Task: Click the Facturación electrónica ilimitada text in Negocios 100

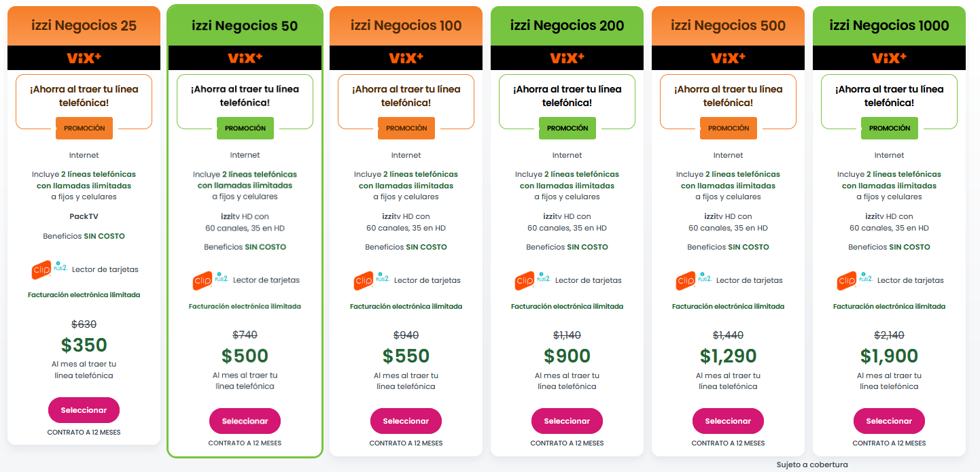Action: [406, 307]
